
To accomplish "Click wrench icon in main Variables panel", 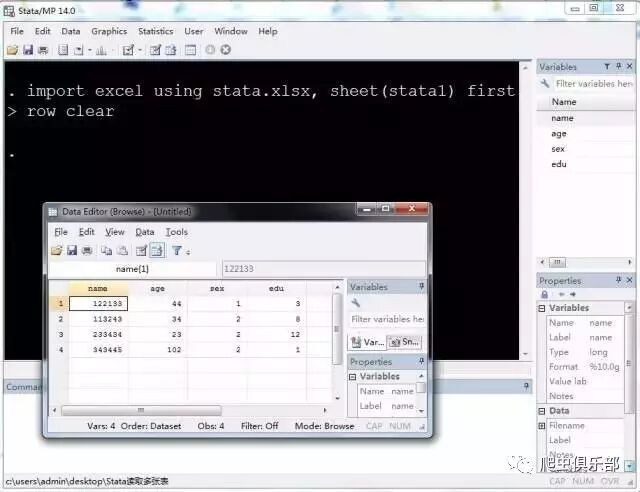I will 545,84.
